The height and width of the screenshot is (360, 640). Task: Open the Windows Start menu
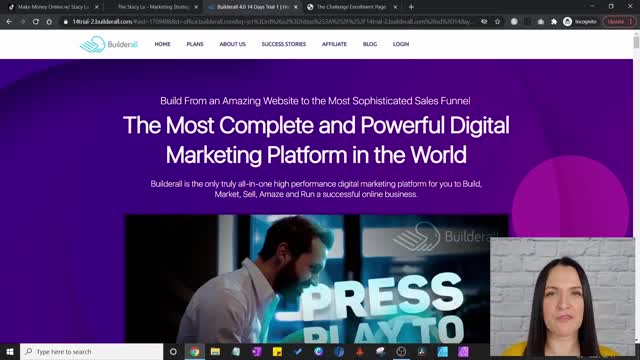click(10, 351)
